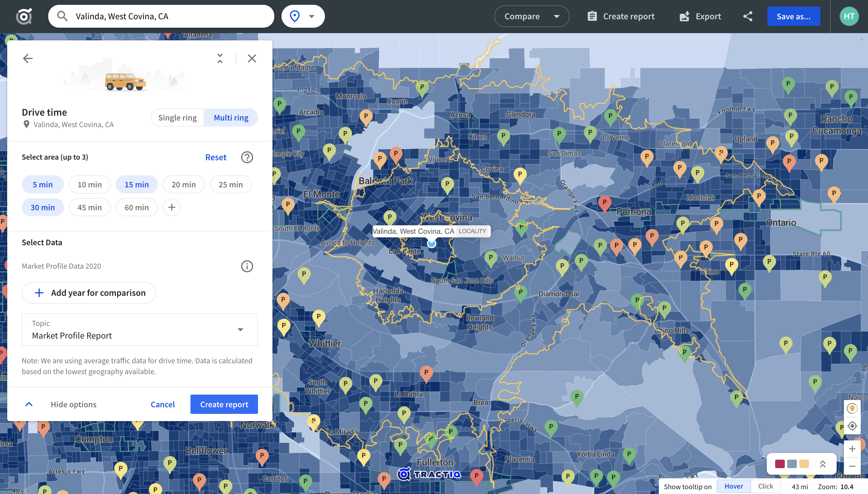
Task: Toggle the 5 min area chip
Action: click(x=43, y=185)
